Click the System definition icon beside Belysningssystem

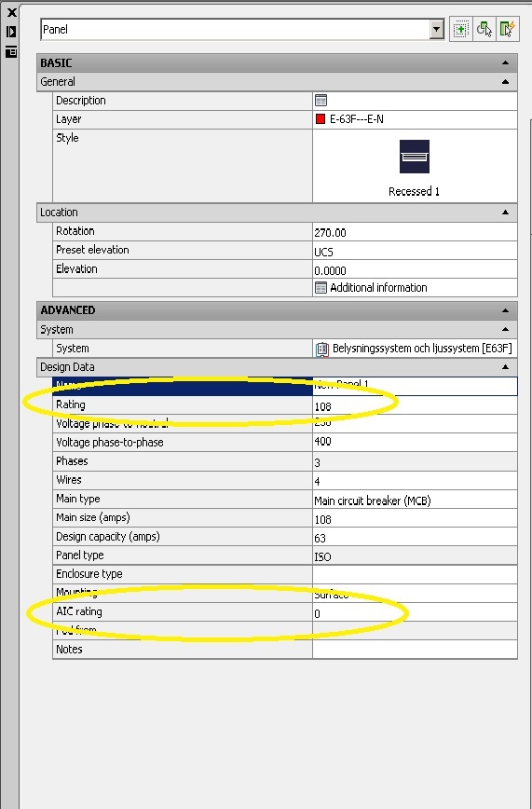point(322,350)
